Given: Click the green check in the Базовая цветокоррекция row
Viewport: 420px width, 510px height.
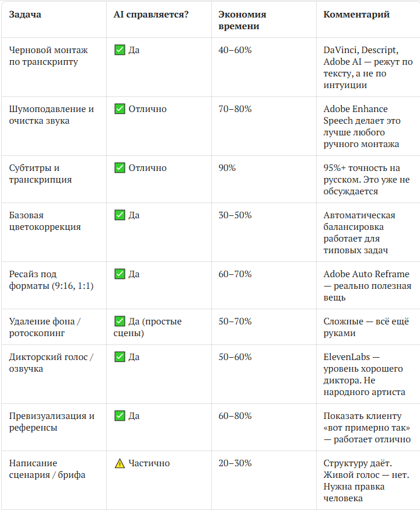Looking at the screenshot, I should pyautogui.click(x=120, y=215).
